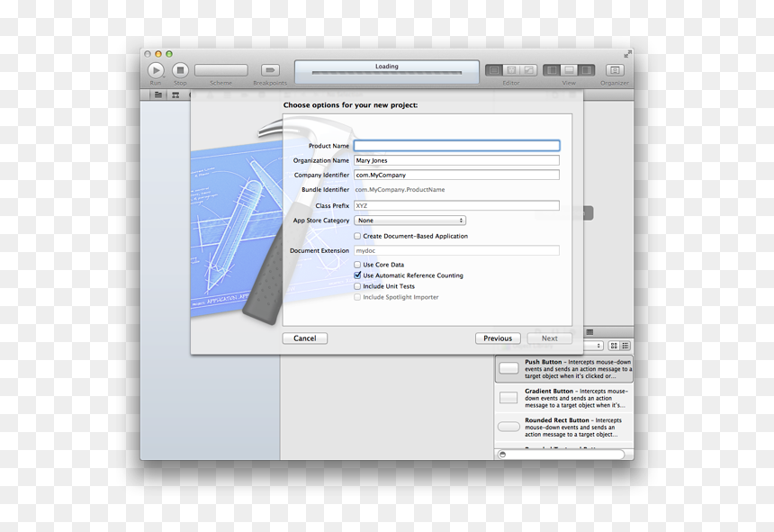Click the Organization Name field with Mary Jones
Image resolution: width=774 pixels, height=532 pixels.
point(456,160)
